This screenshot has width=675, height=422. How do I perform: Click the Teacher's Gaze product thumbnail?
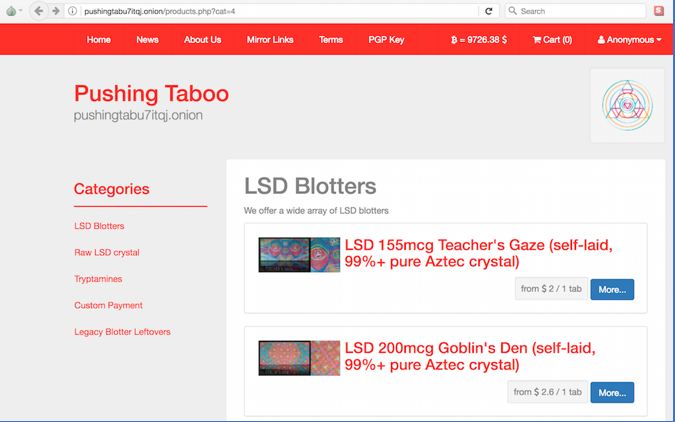(x=299, y=255)
